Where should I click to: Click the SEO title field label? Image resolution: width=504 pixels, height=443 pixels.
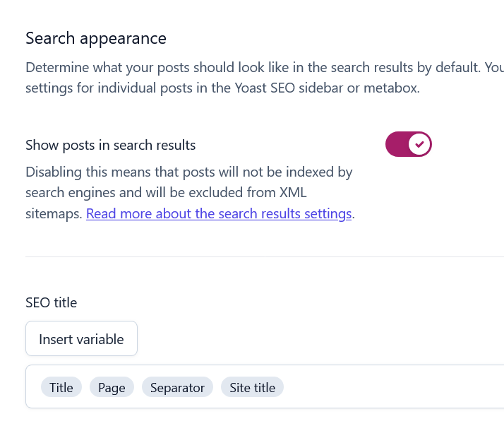tap(51, 302)
